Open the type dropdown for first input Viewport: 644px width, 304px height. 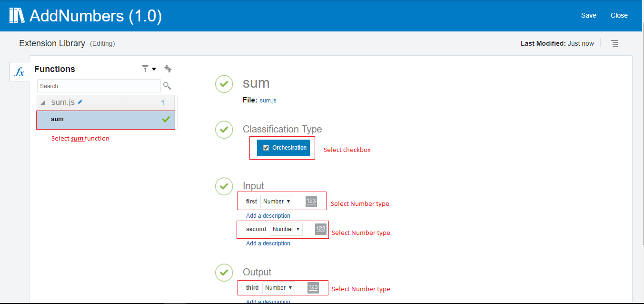277,202
